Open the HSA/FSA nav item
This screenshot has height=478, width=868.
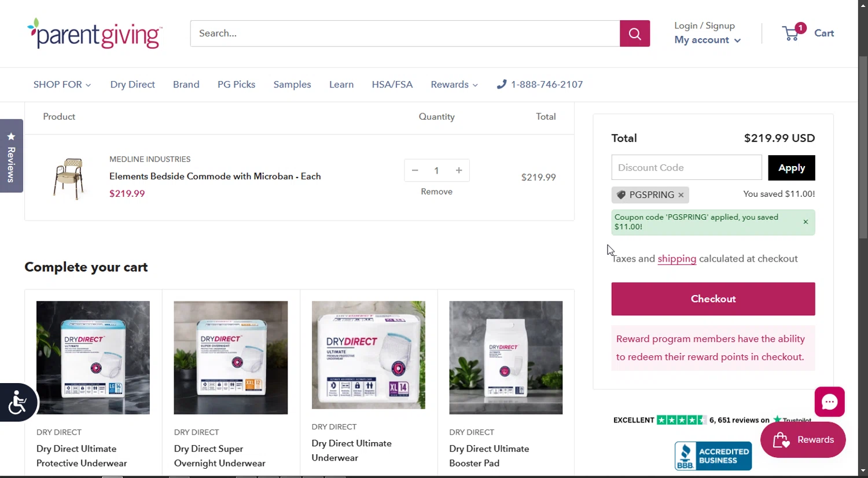pos(392,84)
